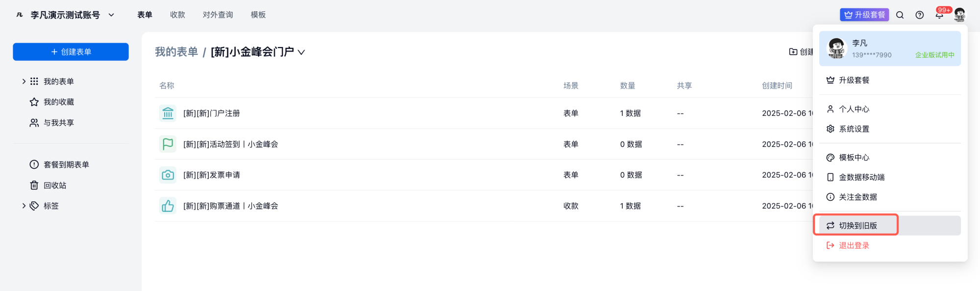The height and width of the screenshot is (291, 980).
Task: Switch to the 收款 tab
Action: (x=177, y=15)
